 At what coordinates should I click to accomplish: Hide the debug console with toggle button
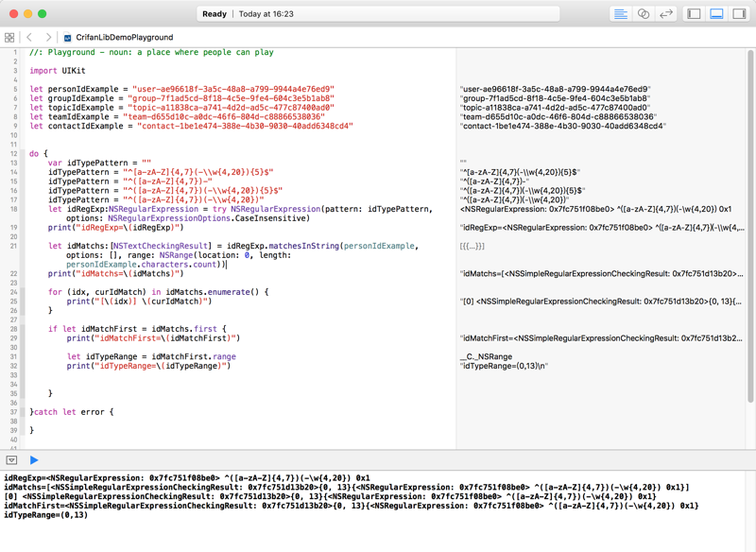11,460
